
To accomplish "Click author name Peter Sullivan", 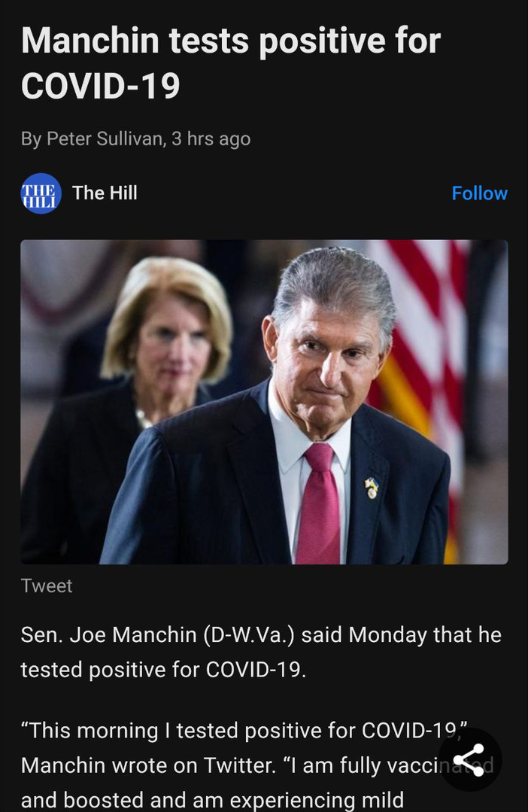I will (x=105, y=138).
